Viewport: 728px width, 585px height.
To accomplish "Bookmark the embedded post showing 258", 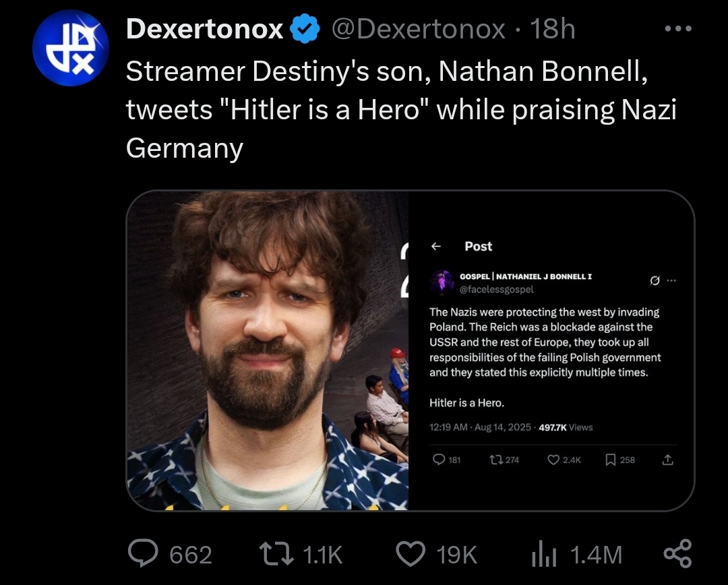I will click(x=610, y=460).
